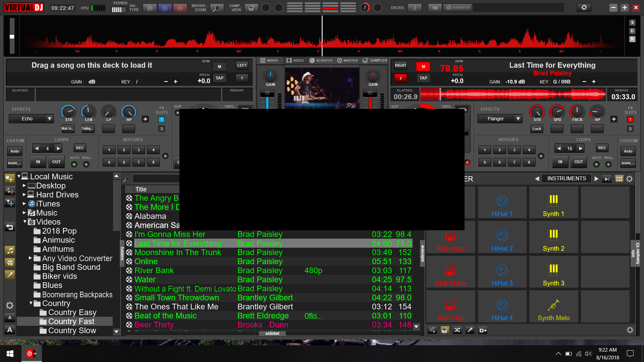Click loop OUT button on right deck
The height and width of the screenshot is (362, 644).
[x=579, y=162]
